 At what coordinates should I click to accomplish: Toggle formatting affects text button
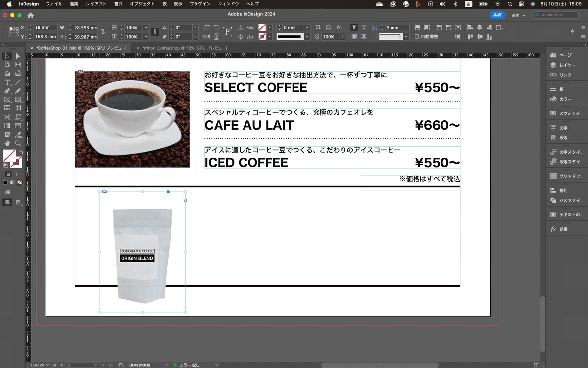[16, 174]
